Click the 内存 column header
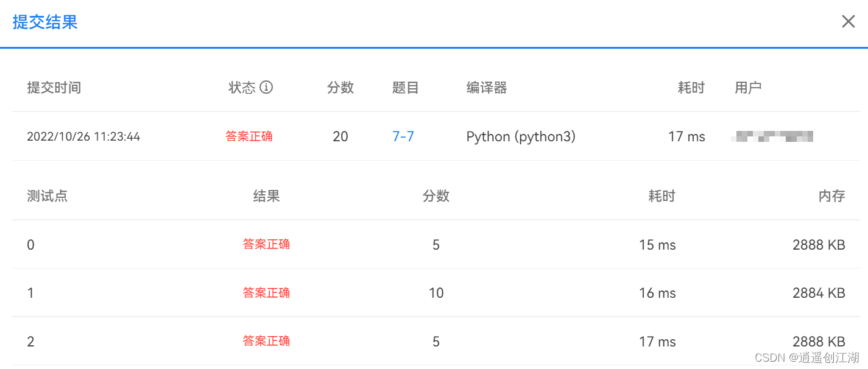 pos(831,196)
